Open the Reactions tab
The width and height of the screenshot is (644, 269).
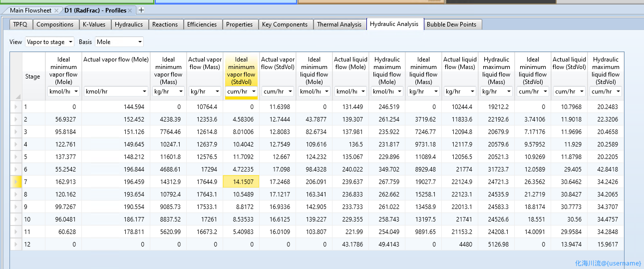click(x=165, y=24)
